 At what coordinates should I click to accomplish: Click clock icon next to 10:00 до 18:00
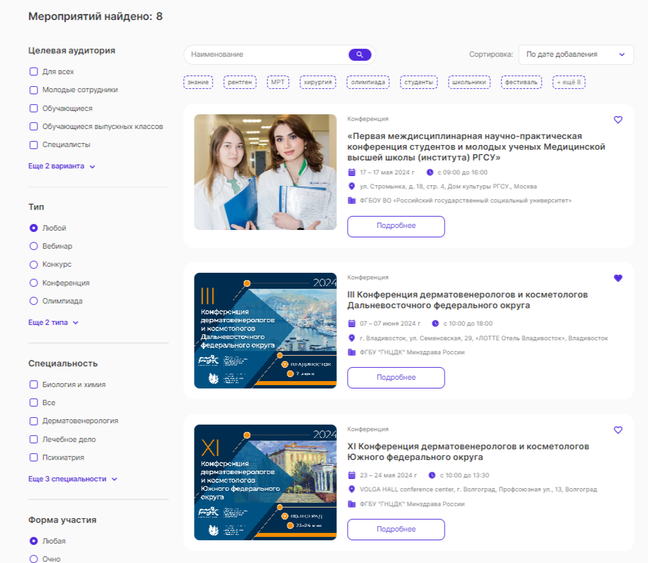435,324
